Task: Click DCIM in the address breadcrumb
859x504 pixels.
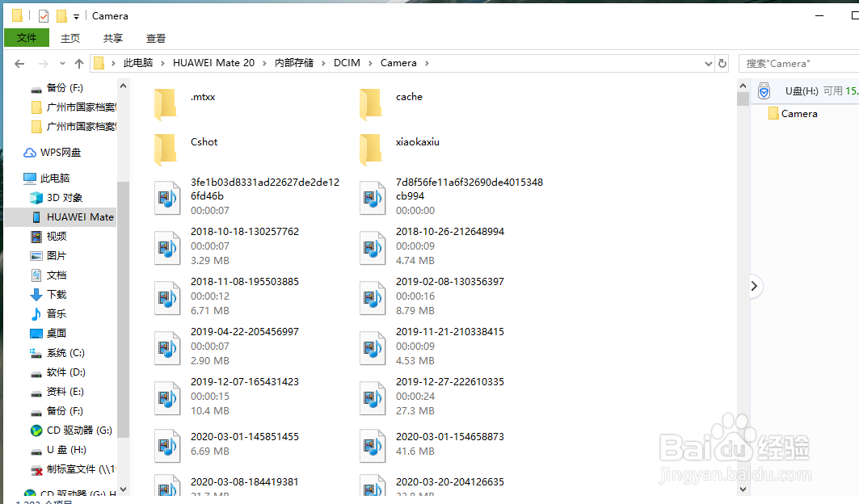Action: [x=347, y=63]
